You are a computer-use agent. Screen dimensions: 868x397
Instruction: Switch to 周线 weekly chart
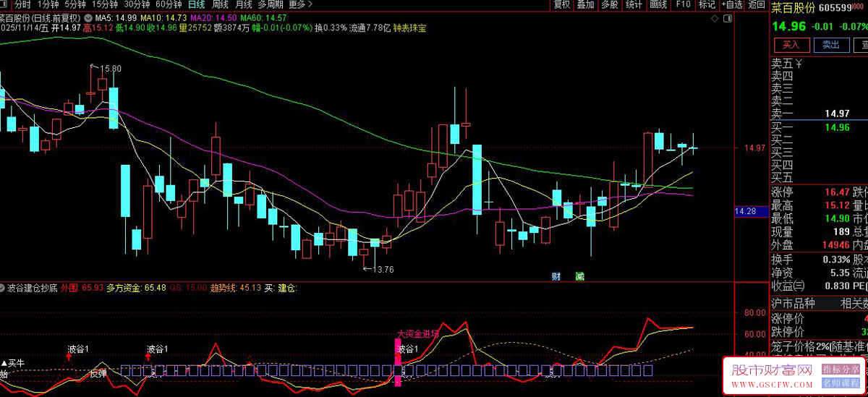coord(220,4)
